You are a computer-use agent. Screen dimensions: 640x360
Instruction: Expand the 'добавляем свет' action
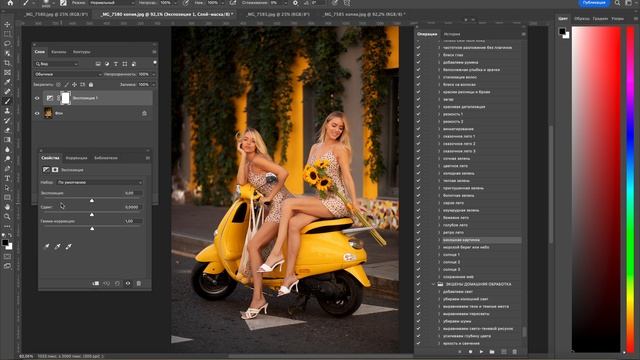click(x=439, y=291)
